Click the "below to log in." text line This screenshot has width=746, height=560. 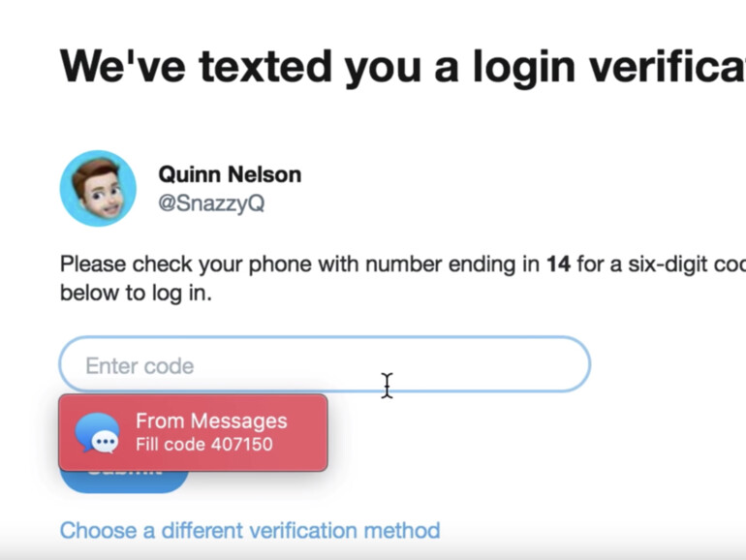tap(136, 294)
